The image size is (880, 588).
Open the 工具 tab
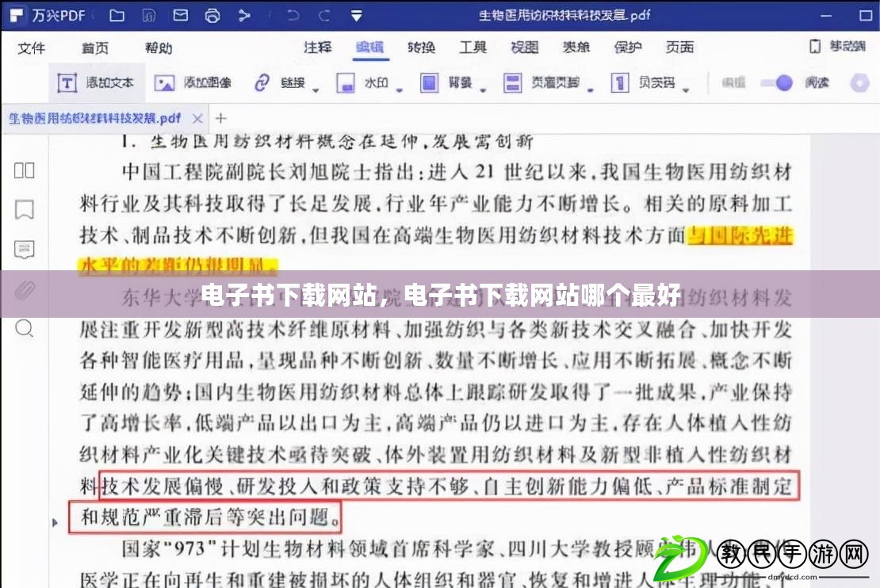473,47
